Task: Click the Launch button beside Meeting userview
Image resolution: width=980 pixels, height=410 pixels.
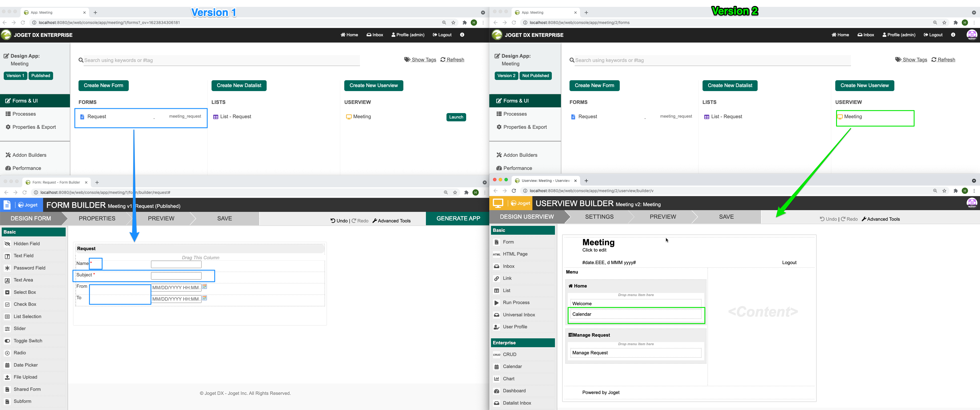Action: 456,117
